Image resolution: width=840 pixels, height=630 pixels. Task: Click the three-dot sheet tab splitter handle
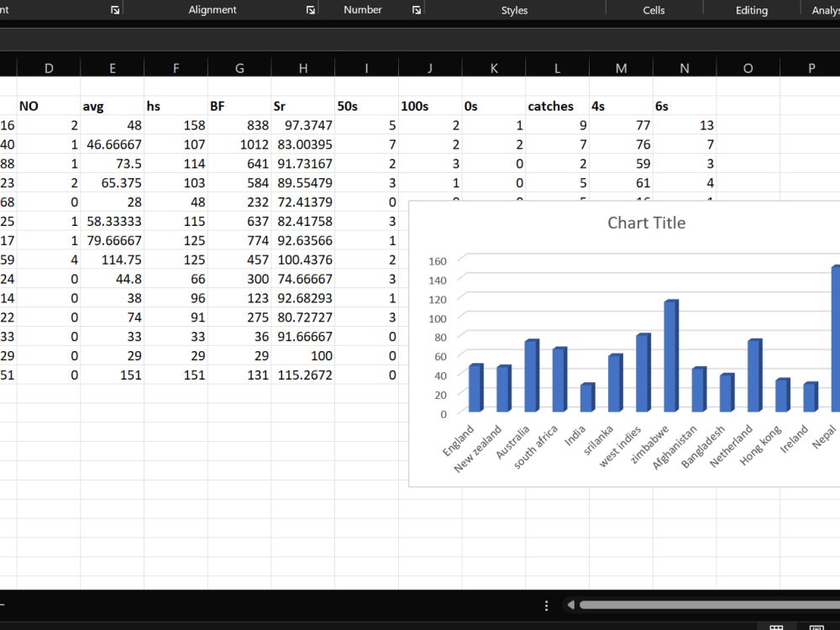click(546, 606)
